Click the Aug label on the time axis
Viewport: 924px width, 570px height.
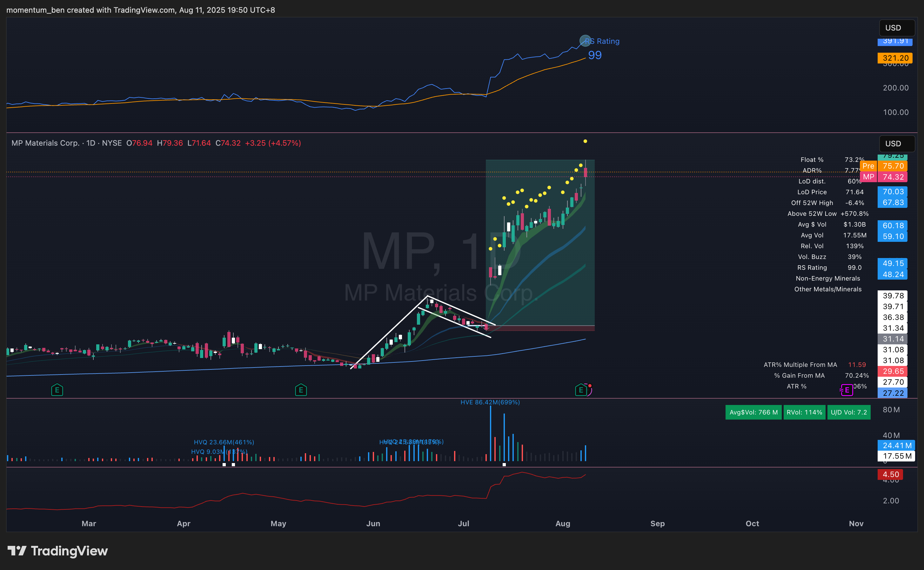pyautogui.click(x=563, y=524)
